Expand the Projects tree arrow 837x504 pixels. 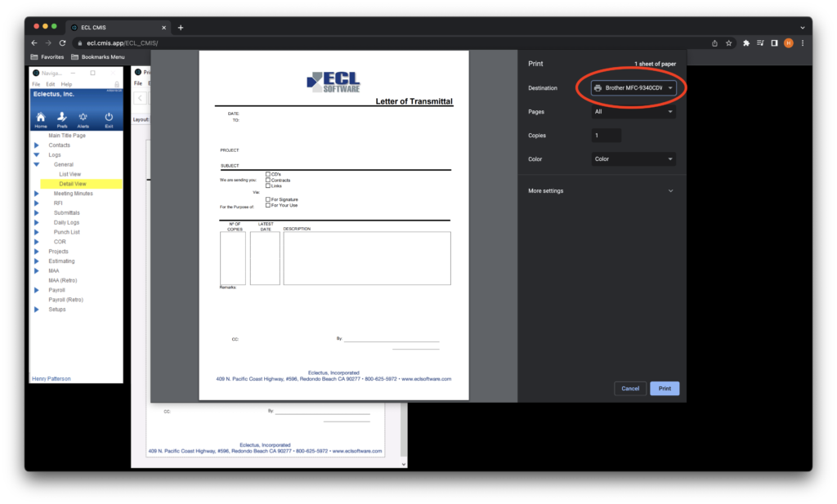(36, 252)
